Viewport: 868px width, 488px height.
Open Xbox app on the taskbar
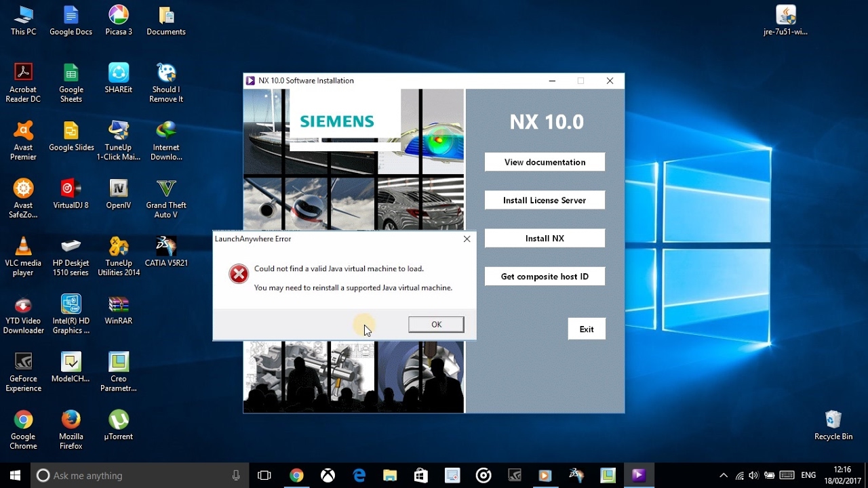[x=328, y=476]
